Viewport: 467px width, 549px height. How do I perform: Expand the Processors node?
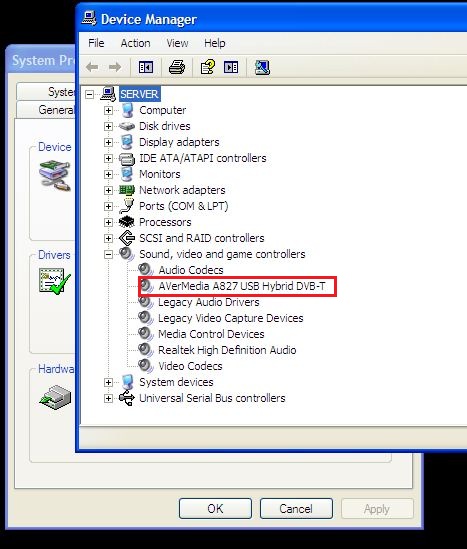108,222
